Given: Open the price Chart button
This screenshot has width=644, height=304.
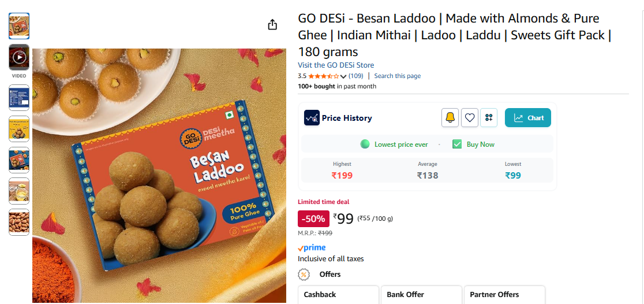Looking at the screenshot, I should (x=528, y=118).
